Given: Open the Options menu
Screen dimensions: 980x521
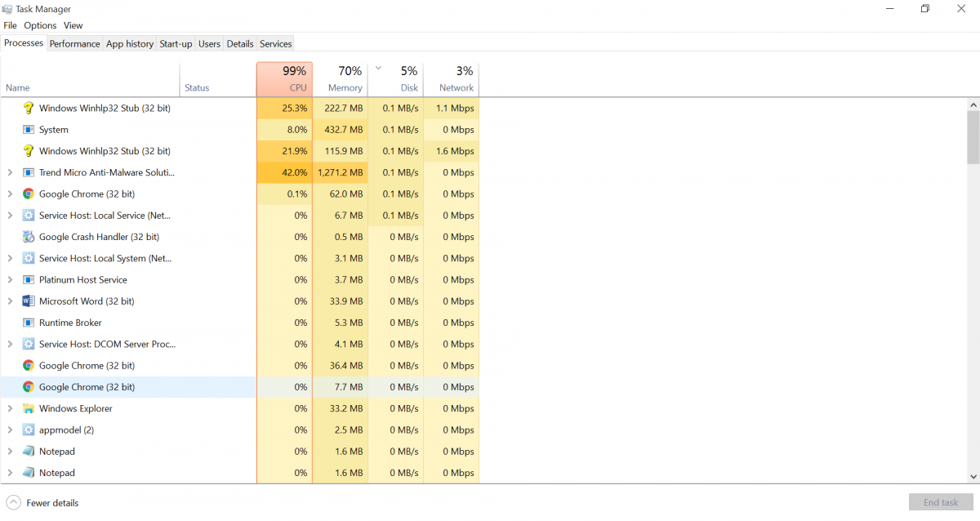Looking at the screenshot, I should (x=40, y=25).
